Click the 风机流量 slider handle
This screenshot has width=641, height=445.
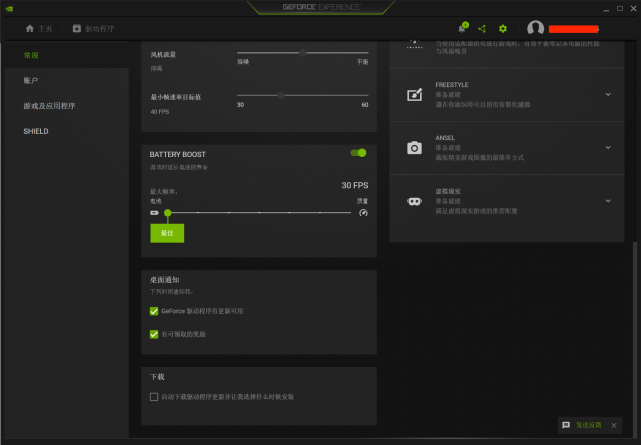click(303, 52)
